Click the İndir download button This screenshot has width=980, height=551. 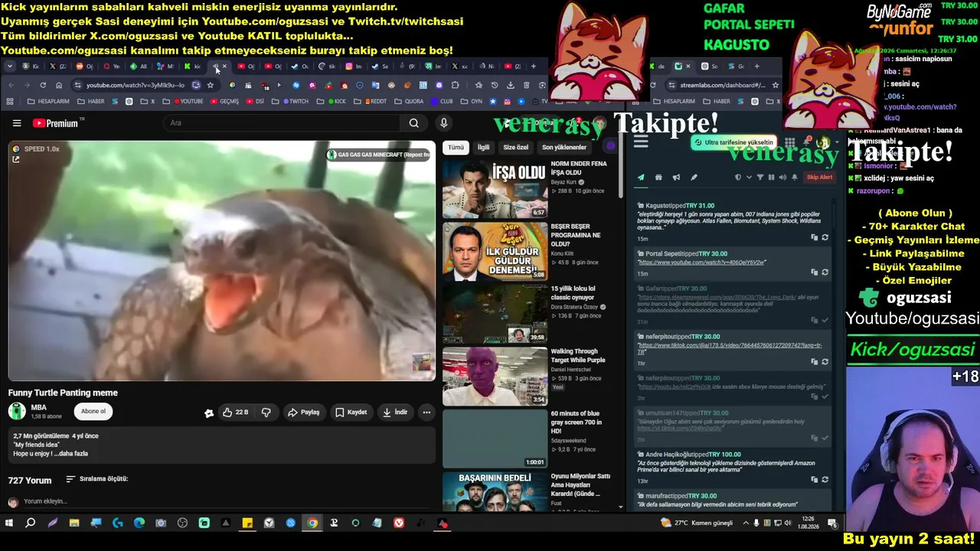[x=395, y=412]
